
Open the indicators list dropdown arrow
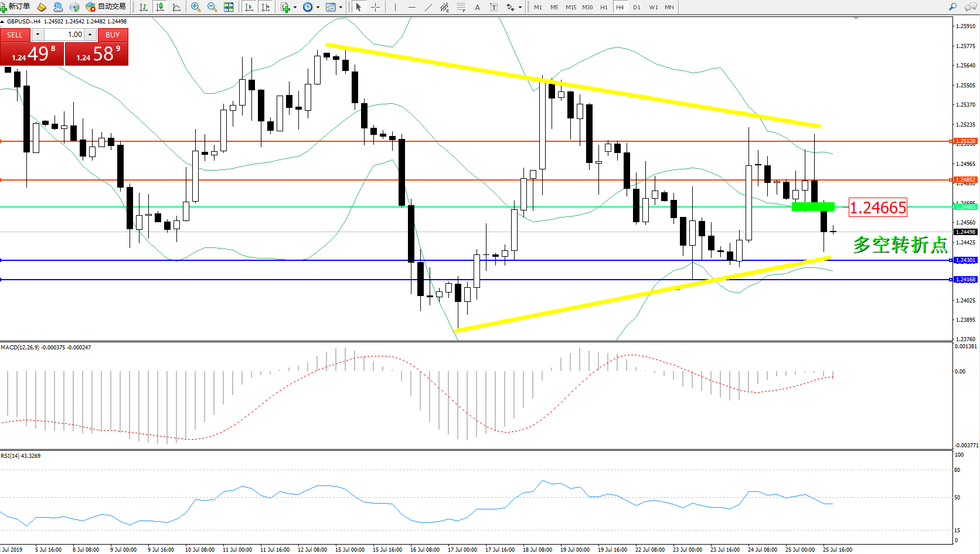tap(295, 8)
